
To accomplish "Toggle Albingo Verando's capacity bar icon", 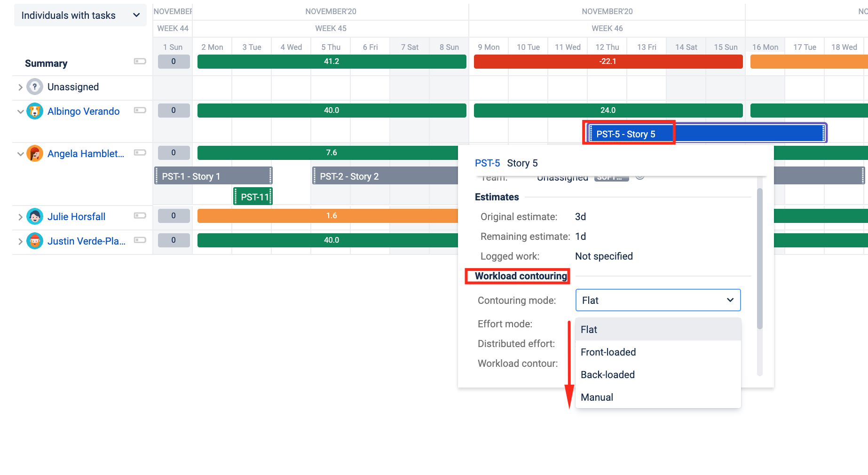I will (140, 110).
